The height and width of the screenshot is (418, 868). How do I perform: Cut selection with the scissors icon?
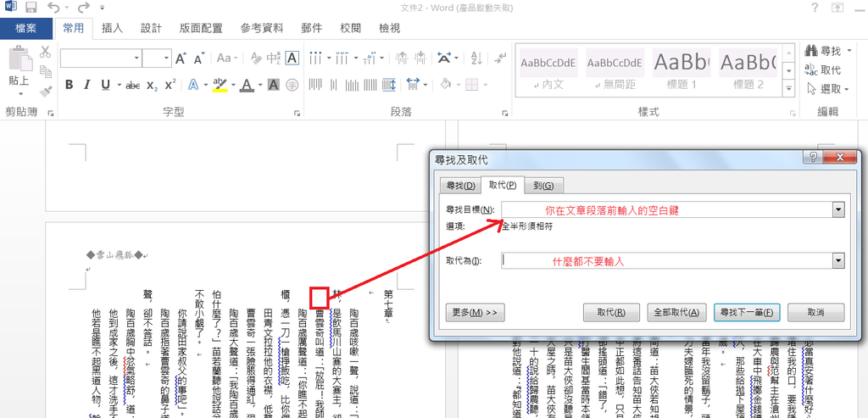[46, 52]
